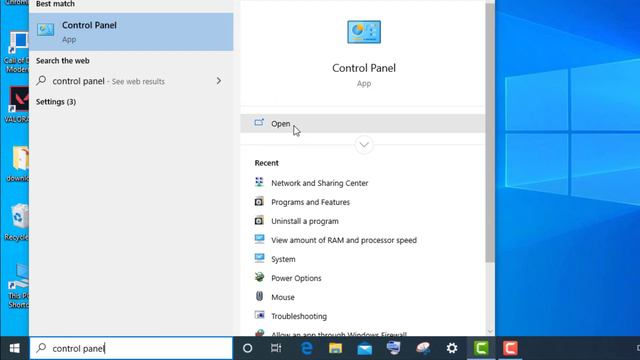640x360 pixels.
Task: Click the Troubleshooting icon in recent list
Action: click(259, 315)
